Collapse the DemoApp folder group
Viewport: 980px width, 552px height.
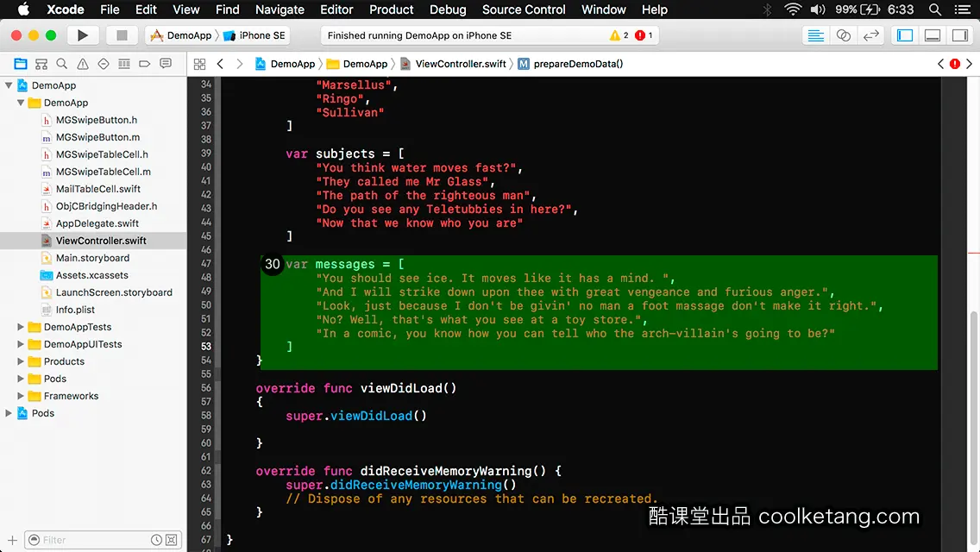point(21,103)
